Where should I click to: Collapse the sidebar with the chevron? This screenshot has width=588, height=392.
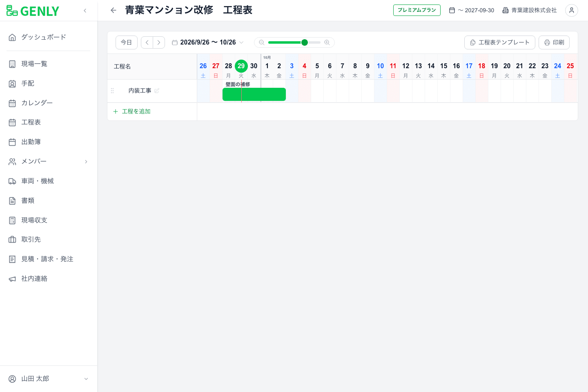coord(85,11)
